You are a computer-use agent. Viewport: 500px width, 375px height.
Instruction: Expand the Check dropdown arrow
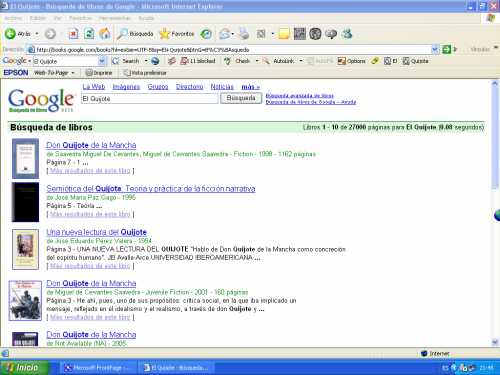point(257,61)
